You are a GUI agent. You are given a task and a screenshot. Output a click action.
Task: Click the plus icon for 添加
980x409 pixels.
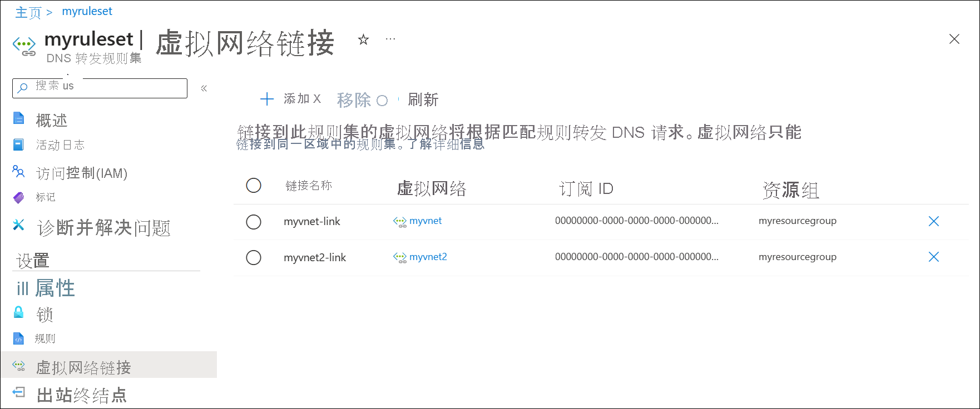pos(267,99)
